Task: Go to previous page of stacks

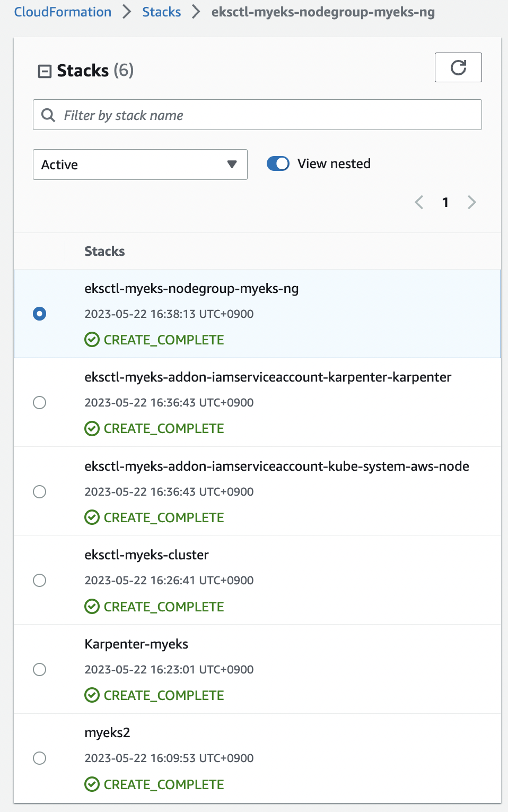Action: 419,202
